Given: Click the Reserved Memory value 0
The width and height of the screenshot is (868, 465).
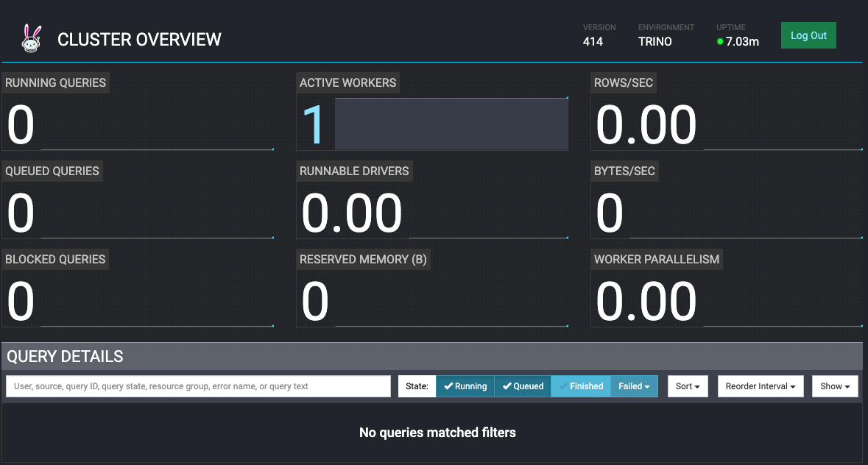Looking at the screenshot, I should (315, 302).
